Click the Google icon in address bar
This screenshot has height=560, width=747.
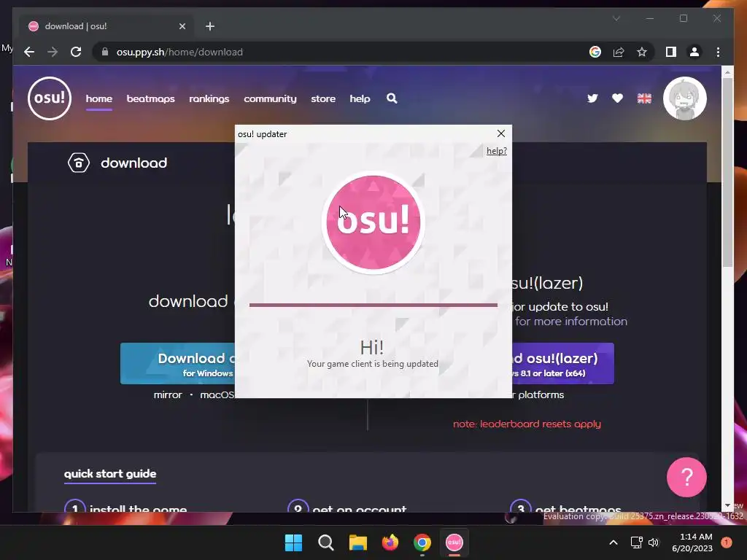(595, 52)
